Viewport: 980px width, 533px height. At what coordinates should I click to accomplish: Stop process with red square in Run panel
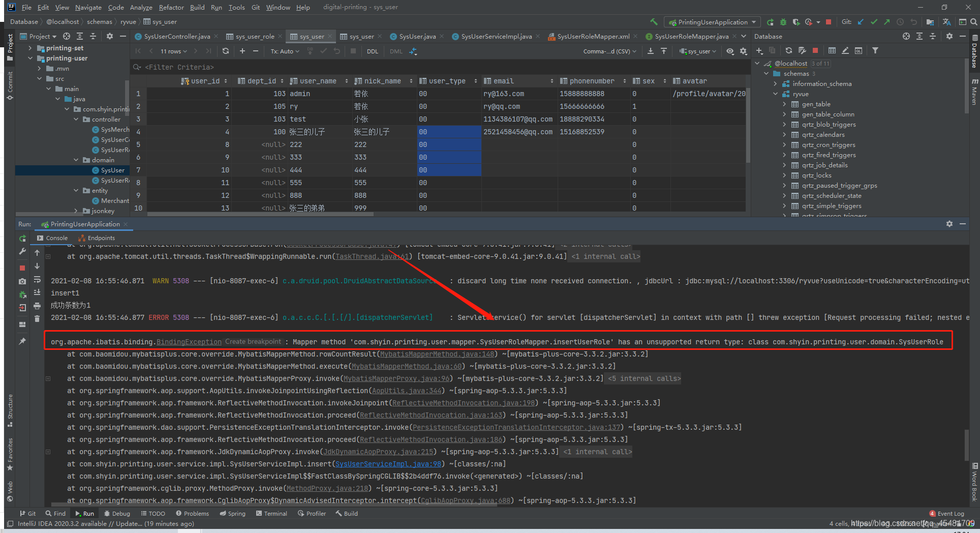(22, 268)
